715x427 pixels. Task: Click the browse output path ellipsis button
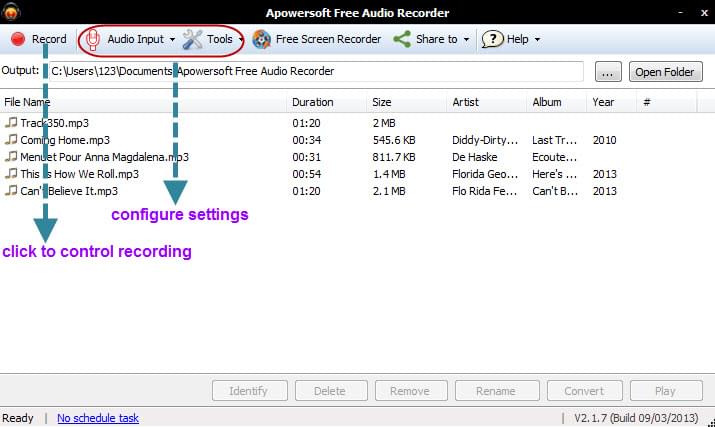click(608, 72)
